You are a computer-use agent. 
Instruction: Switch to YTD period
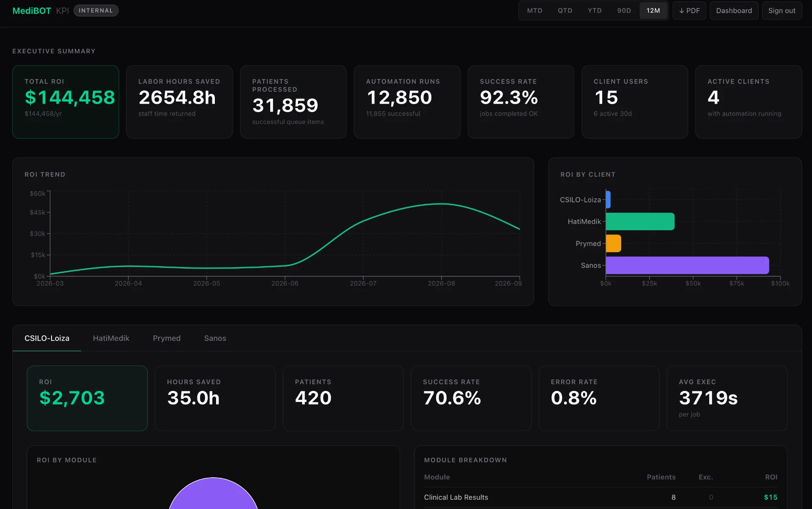tap(594, 11)
